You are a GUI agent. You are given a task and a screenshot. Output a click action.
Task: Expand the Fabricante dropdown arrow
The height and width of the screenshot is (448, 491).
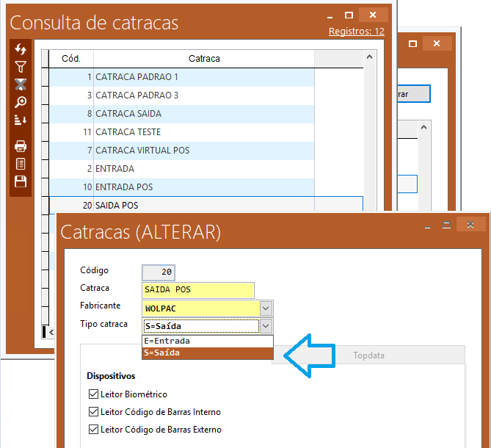pos(266,308)
